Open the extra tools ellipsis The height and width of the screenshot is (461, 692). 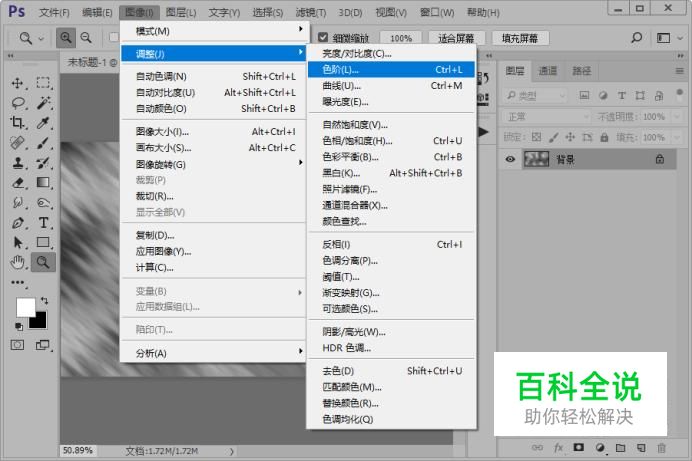tap(18, 282)
